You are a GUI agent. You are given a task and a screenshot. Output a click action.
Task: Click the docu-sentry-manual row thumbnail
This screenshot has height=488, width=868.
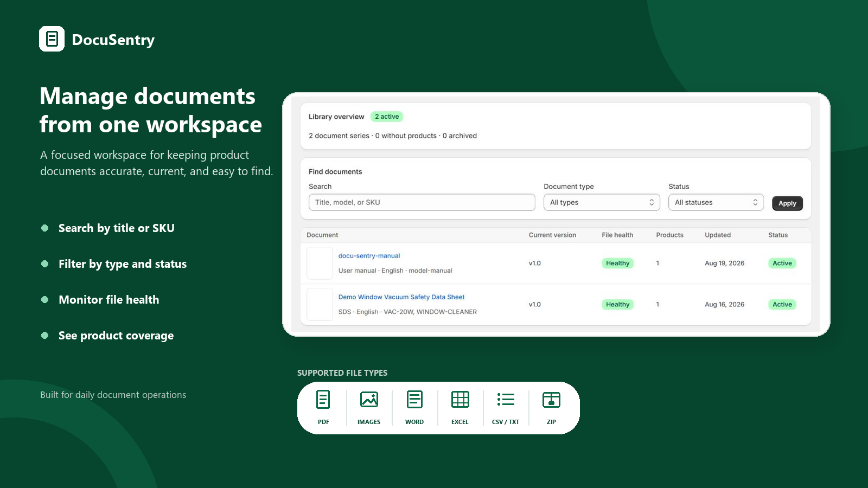point(320,263)
